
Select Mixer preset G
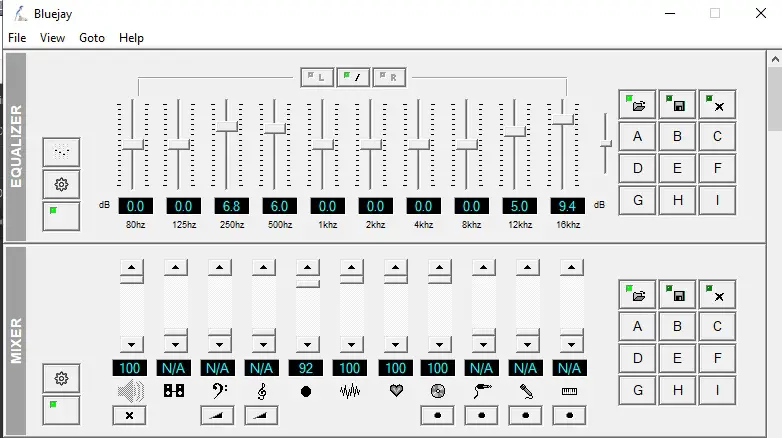tap(637, 390)
